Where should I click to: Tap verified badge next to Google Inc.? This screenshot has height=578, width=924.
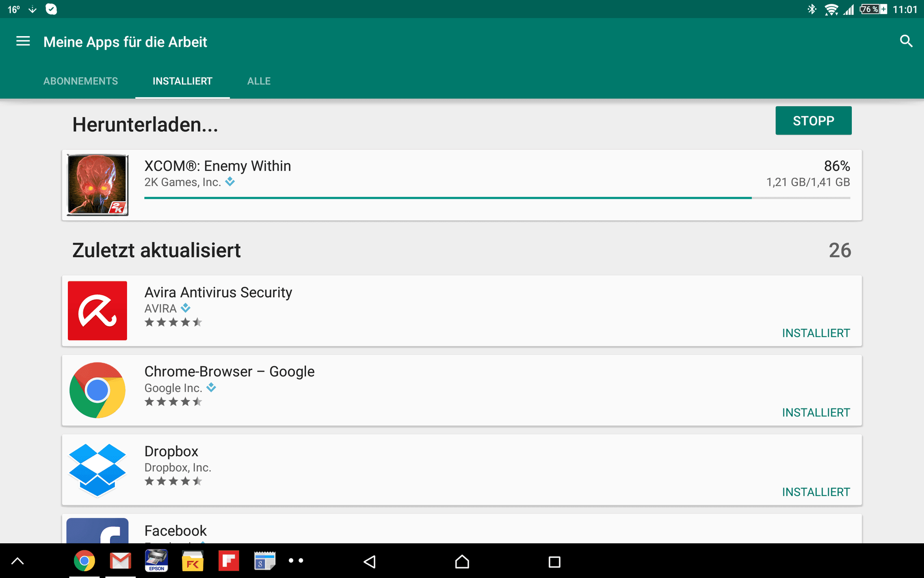pyautogui.click(x=211, y=387)
